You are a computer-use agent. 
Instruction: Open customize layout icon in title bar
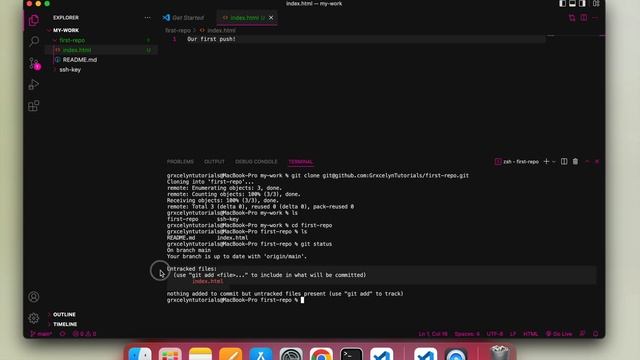point(596,4)
